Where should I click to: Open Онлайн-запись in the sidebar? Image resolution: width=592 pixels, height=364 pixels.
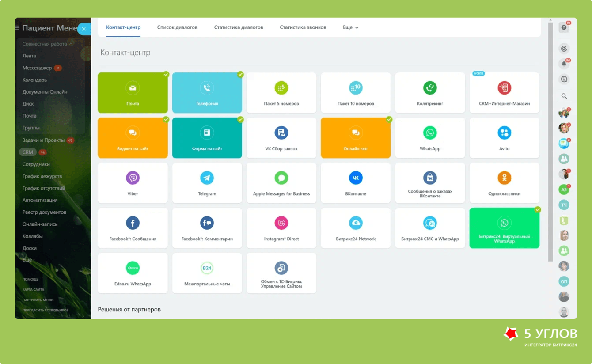pos(40,224)
